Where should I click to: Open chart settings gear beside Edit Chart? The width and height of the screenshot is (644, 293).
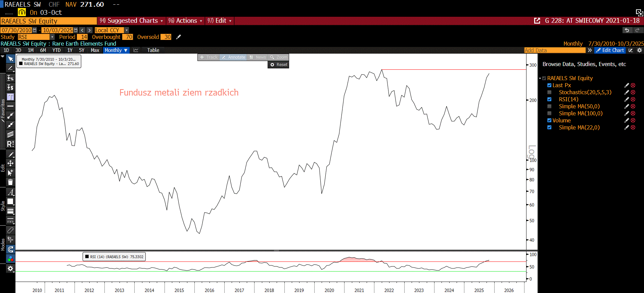tap(639, 50)
